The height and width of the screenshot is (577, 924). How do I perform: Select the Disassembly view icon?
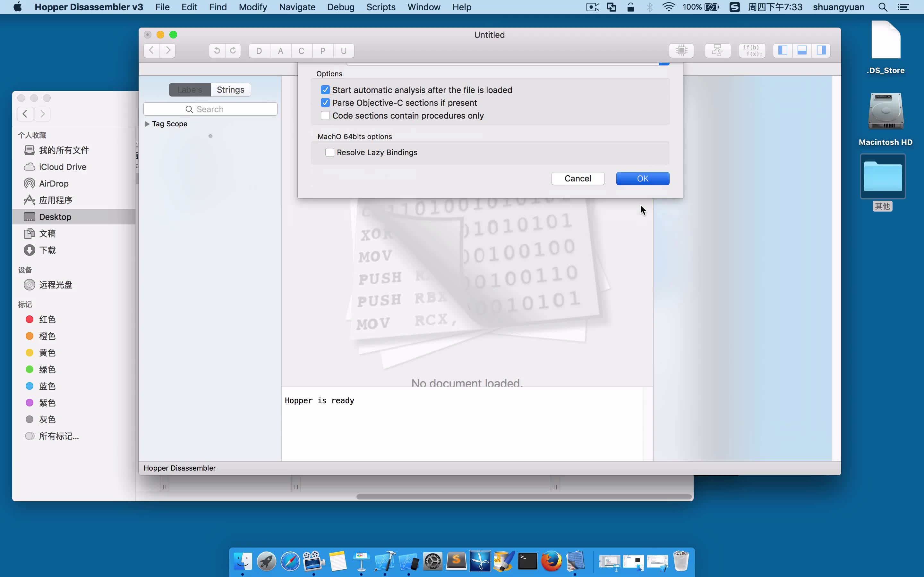pos(681,50)
